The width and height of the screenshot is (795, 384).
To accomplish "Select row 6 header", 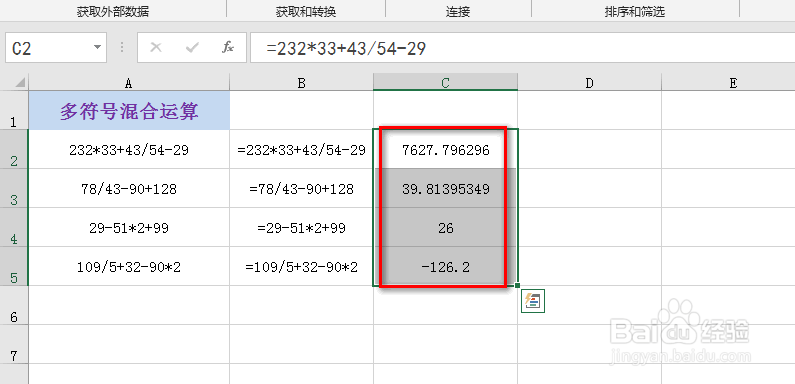I will [14, 305].
